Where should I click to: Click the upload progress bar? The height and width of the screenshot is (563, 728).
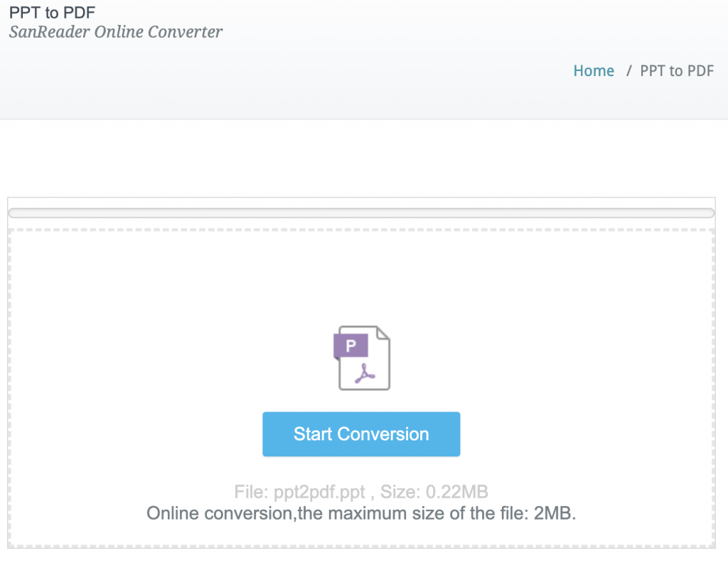361,213
